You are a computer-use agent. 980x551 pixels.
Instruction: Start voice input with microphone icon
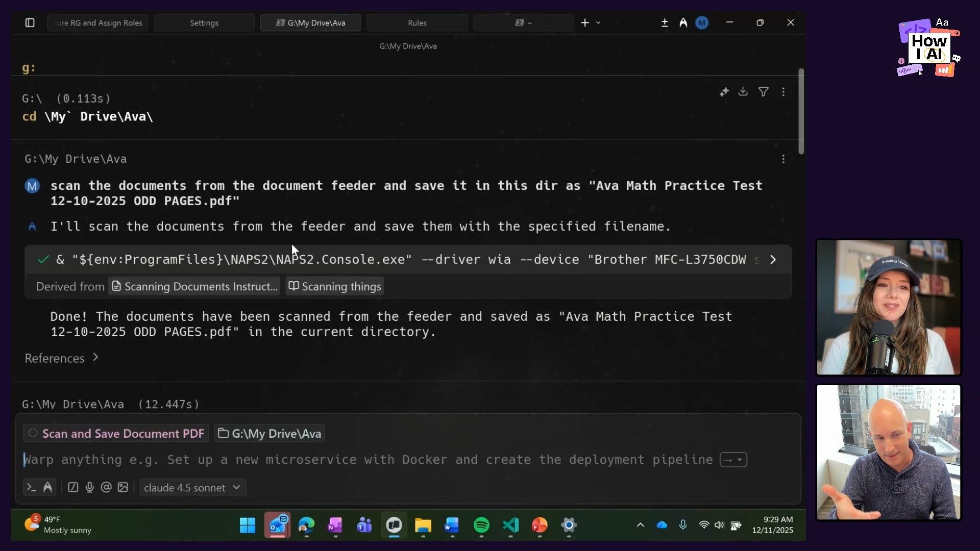pyautogui.click(x=89, y=488)
